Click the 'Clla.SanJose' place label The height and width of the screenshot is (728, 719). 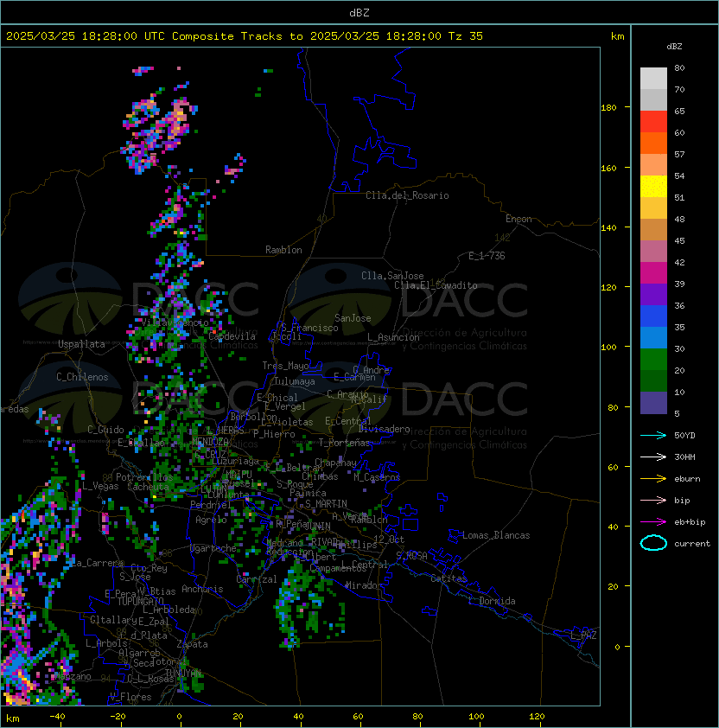[392, 276]
